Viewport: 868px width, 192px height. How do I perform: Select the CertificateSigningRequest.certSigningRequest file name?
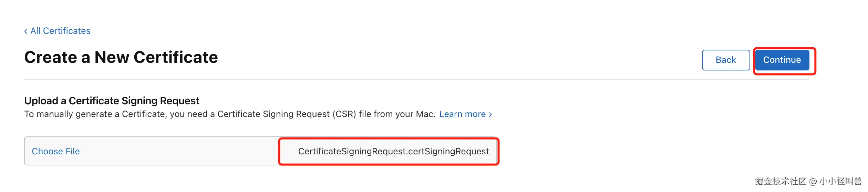(x=393, y=151)
